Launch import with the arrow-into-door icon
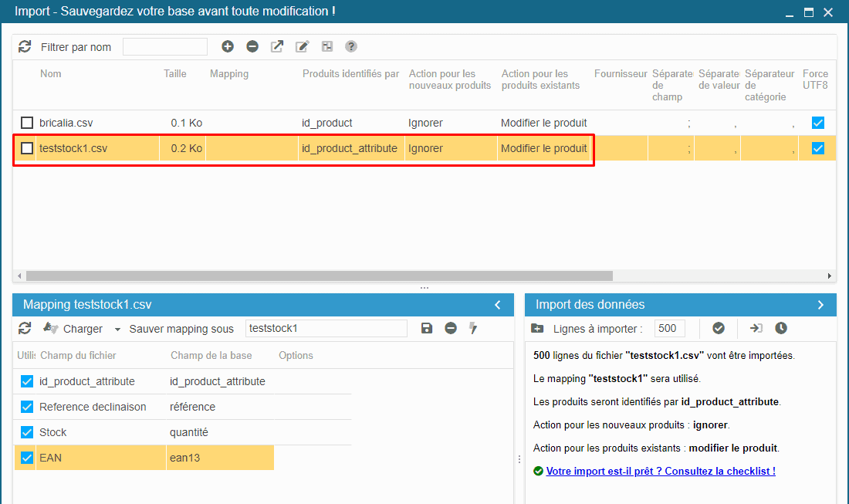This screenshot has height=504, width=849. pyautogui.click(x=756, y=328)
